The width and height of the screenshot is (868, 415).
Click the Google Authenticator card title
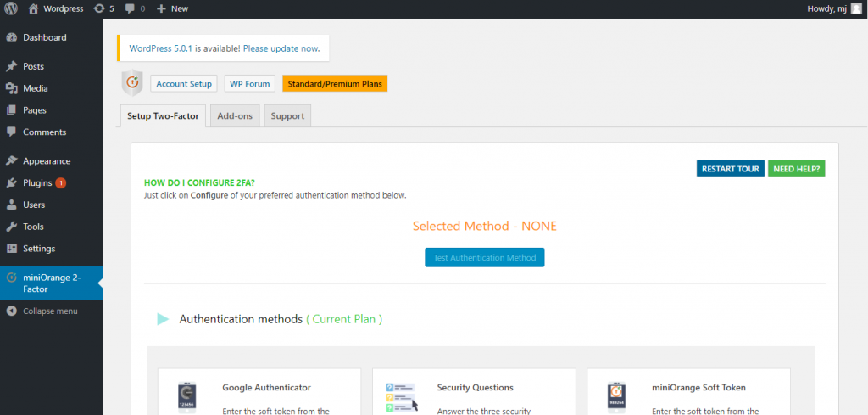pos(266,388)
